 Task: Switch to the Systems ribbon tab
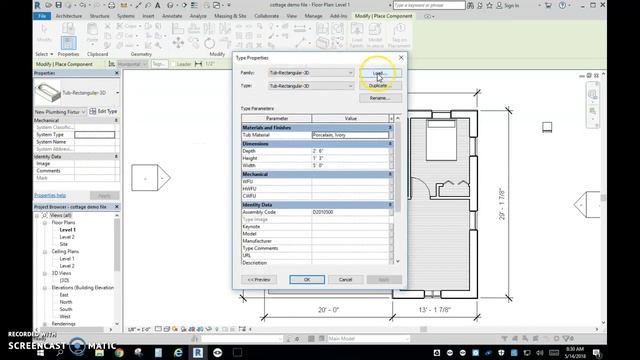126,16
